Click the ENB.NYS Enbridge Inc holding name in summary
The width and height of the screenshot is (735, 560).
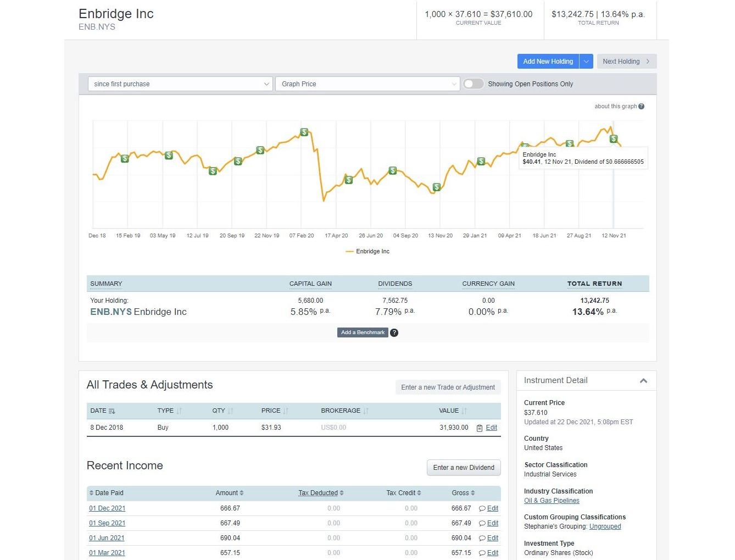pyautogui.click(x=138, y=312)
